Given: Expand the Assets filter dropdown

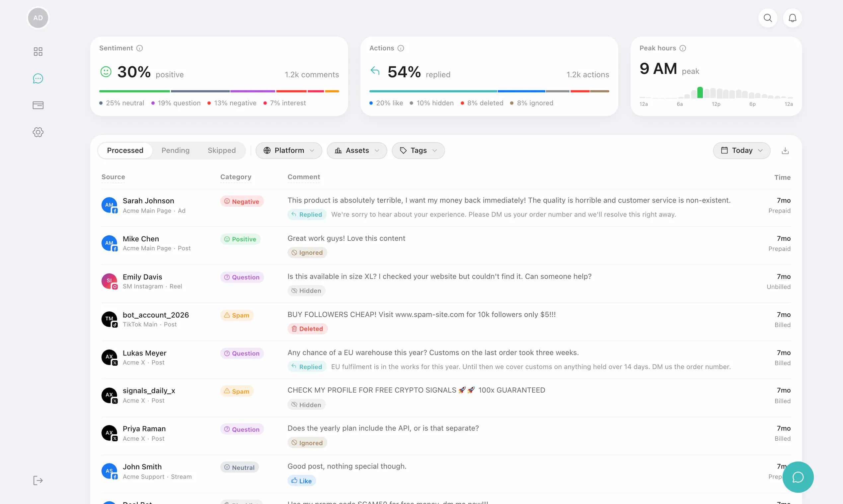Looking at the screenshot, I should click(x=356, y=151).
